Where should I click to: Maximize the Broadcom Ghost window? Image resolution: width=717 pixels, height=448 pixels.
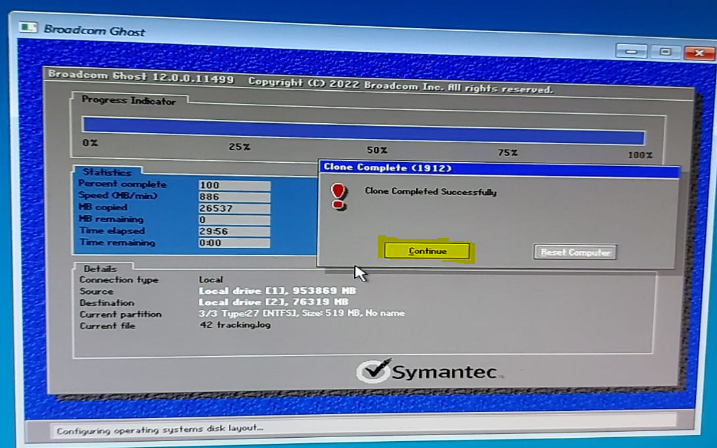(x=665, y=52)
